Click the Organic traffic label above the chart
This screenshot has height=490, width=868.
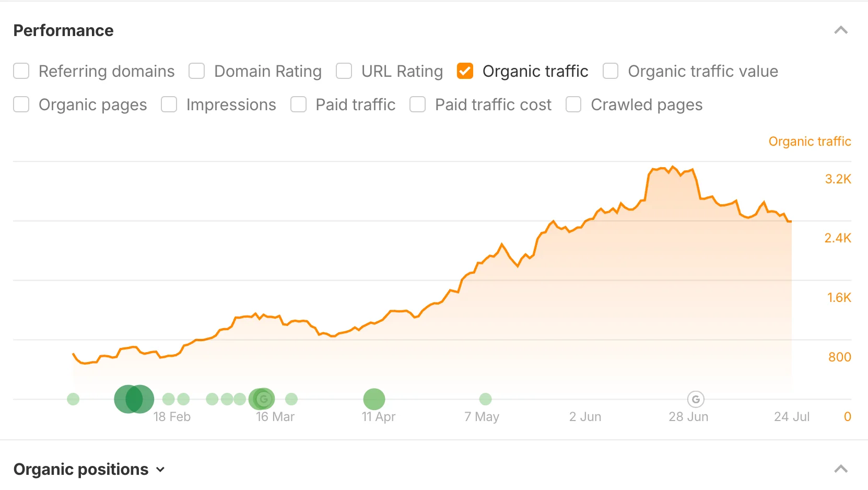810,141
